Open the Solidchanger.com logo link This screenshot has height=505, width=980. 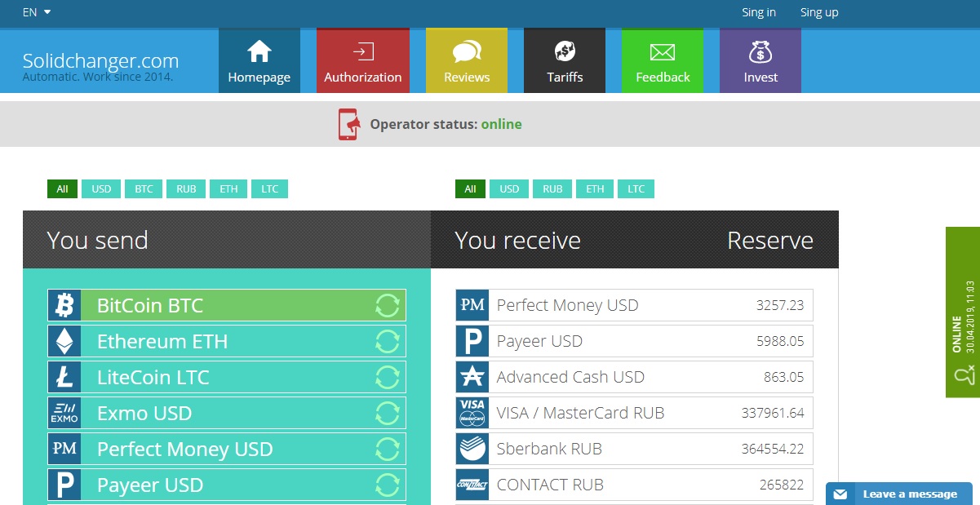(x=100, y=61)
